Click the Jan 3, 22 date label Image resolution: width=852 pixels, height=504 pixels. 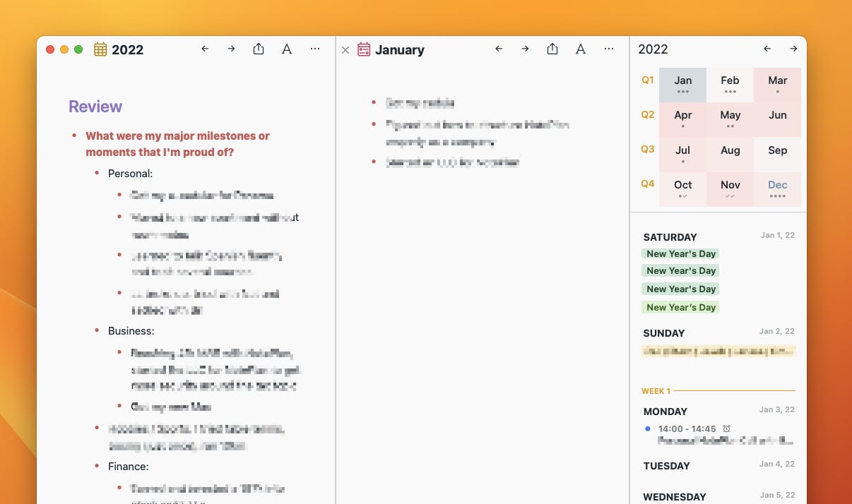[x=777, y=409]
